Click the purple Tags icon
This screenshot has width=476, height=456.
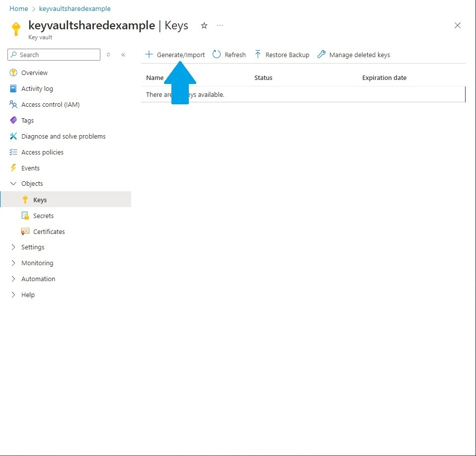pos(13,120)
